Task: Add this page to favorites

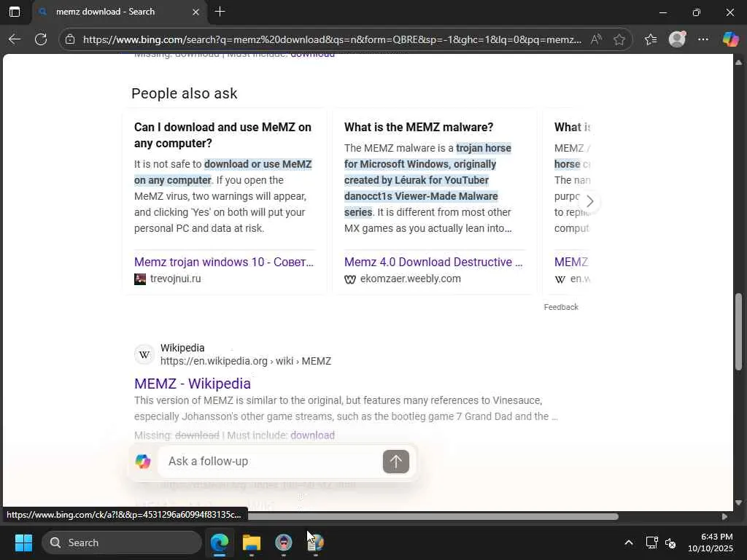Action: [619, 39]
